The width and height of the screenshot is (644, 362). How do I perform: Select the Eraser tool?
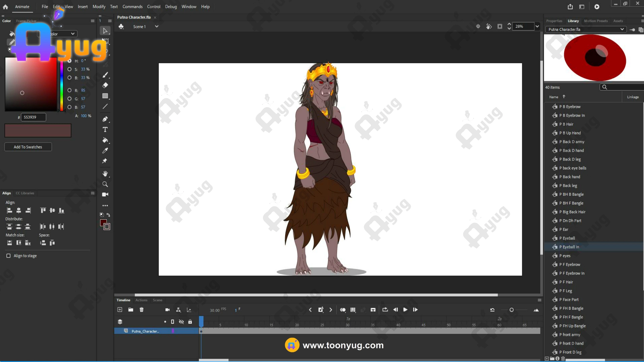tap(105, 85)
